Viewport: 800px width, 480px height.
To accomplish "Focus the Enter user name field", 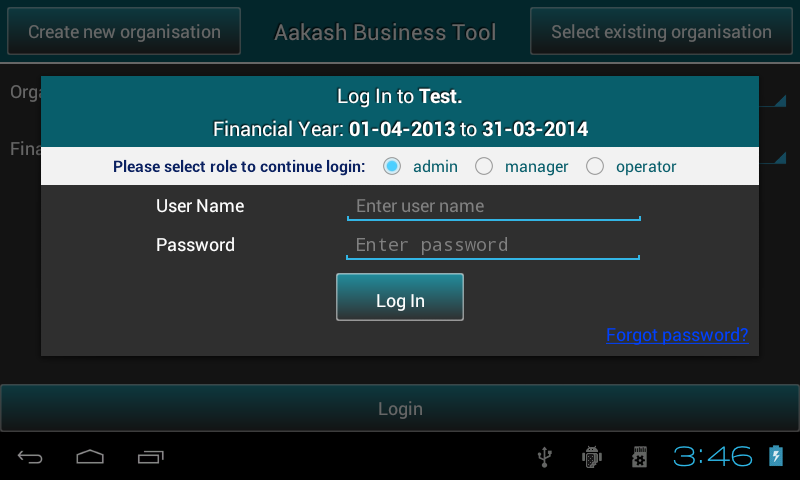I will [x=493, y=207].
